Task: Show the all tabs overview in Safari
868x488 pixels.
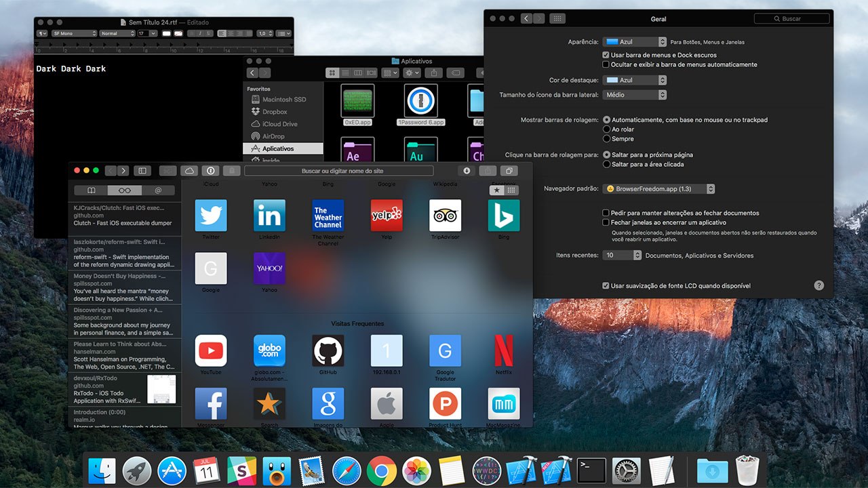Action: pos(509,171)
